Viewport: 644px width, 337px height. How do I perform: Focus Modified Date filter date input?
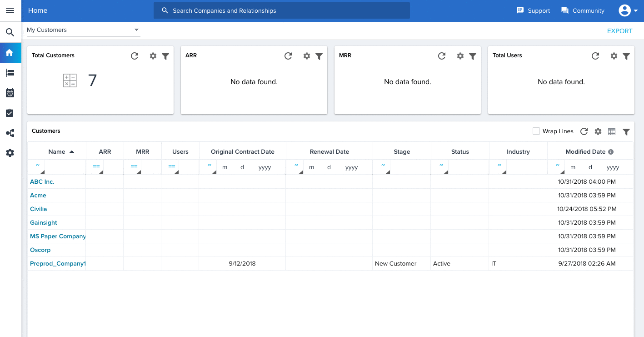(599, 167)
